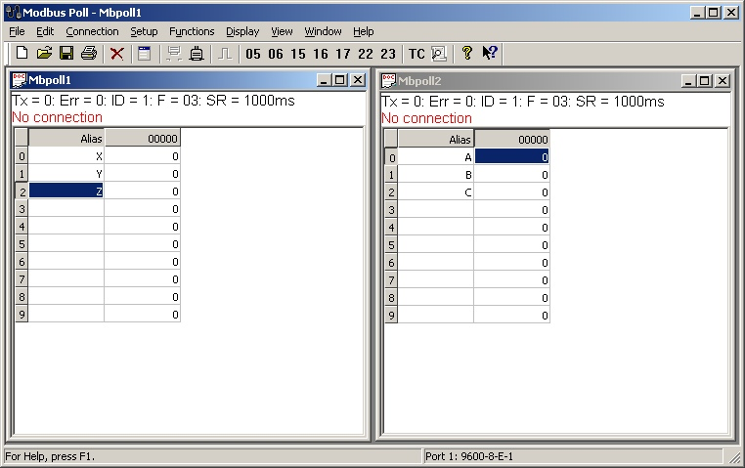Select alias cell A in Mbpoll2
The width and height of the screenshot is (745, 468).
click(436, 157)
